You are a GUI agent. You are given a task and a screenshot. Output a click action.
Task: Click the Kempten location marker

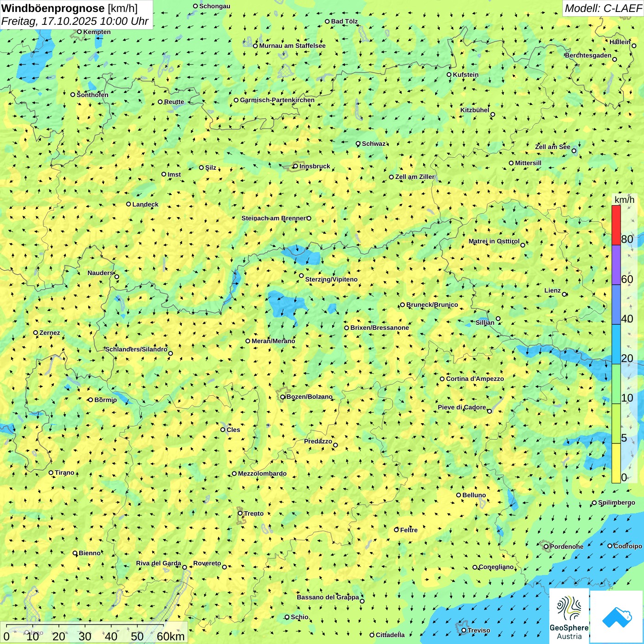tap(79, 32)
